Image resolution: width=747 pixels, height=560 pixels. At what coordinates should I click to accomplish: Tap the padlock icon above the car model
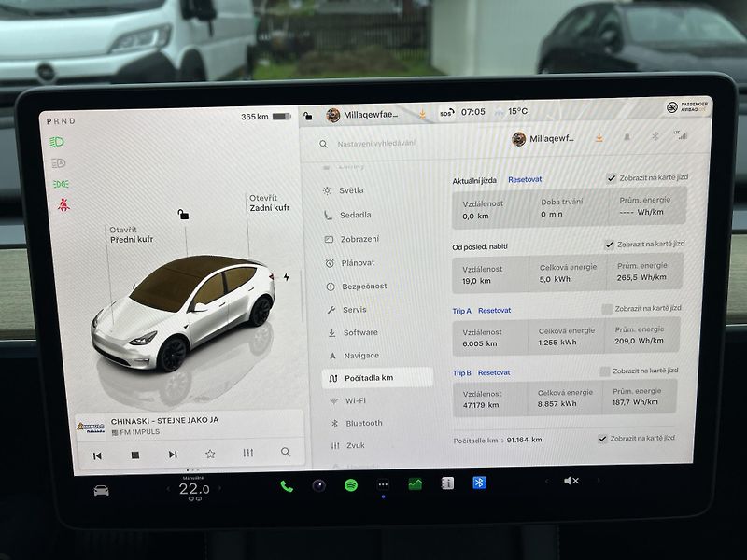click(183, 215)
